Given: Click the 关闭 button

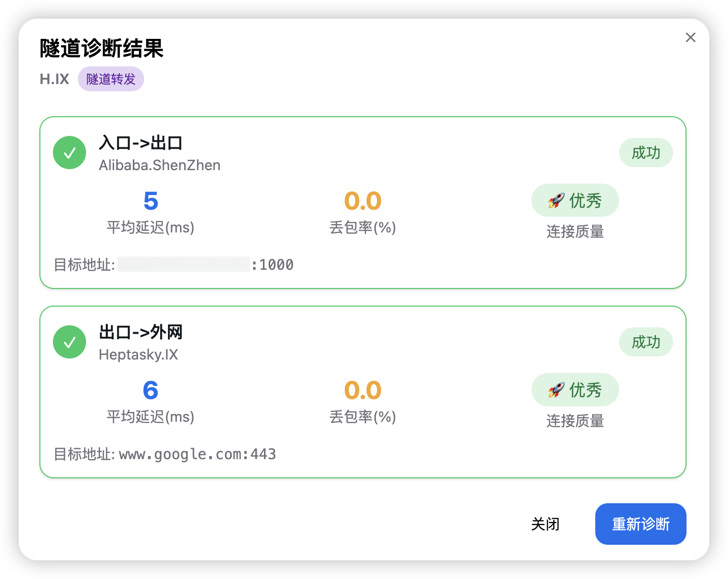Looking at the screenshot, I should [x=545, y=524].
